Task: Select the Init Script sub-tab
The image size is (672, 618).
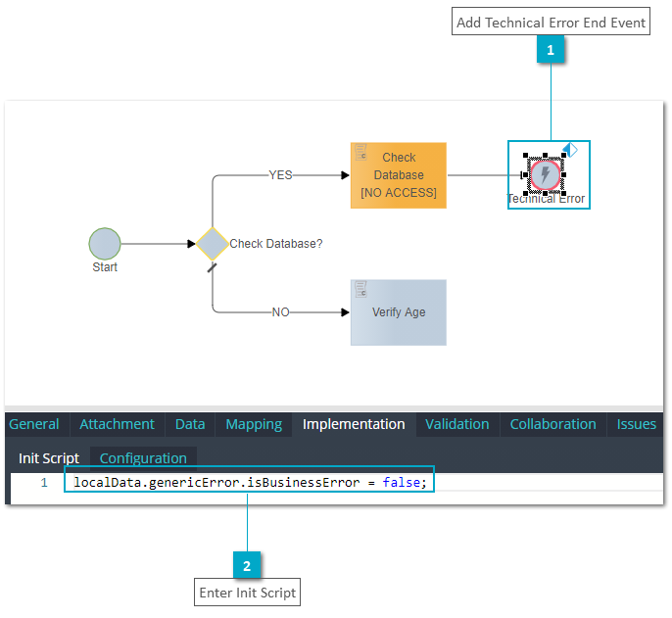Action: point(49,458)
